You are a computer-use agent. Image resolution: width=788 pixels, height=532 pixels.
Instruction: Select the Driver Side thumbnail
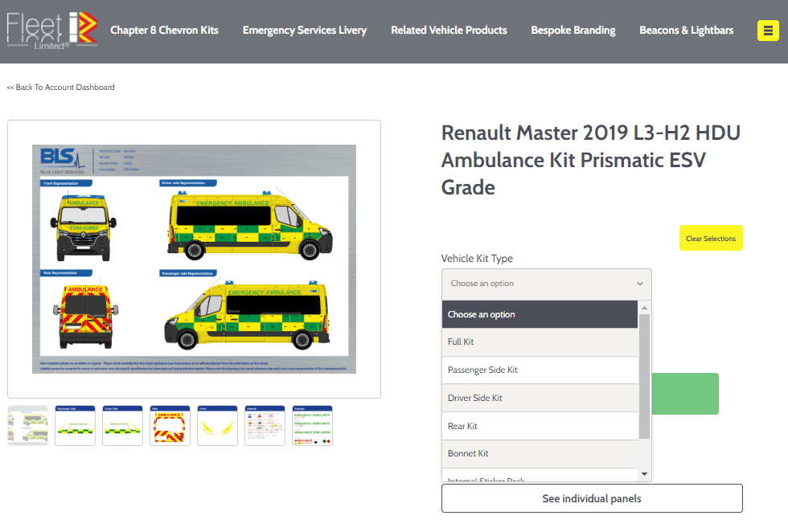(122, 425)
